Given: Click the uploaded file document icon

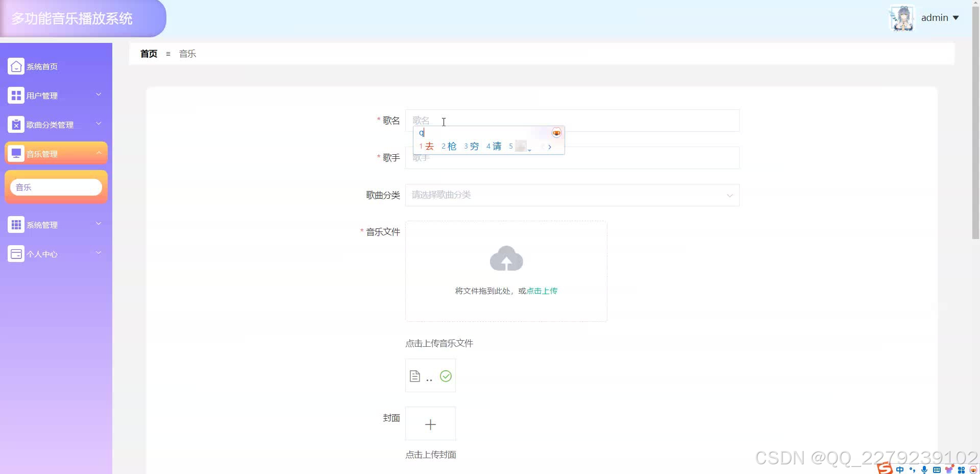Looking at the screenshot, I should click(x=415, y=376).
